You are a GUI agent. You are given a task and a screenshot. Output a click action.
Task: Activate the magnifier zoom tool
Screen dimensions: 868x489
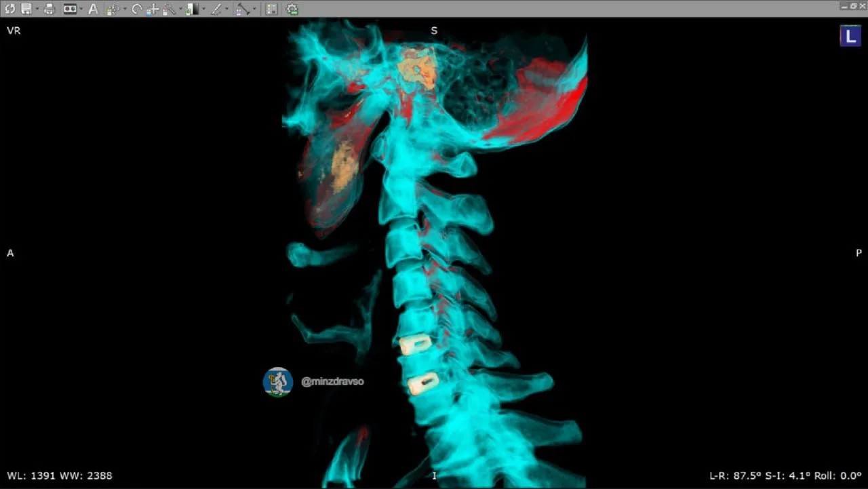click(169, 9)
